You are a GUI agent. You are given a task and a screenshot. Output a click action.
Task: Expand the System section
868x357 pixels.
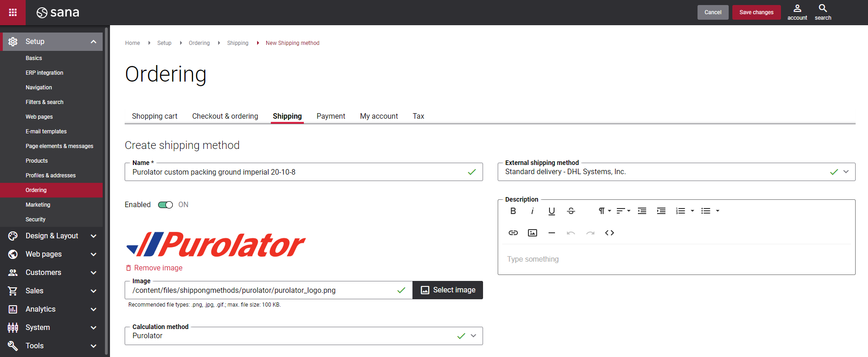pos(93,328)
